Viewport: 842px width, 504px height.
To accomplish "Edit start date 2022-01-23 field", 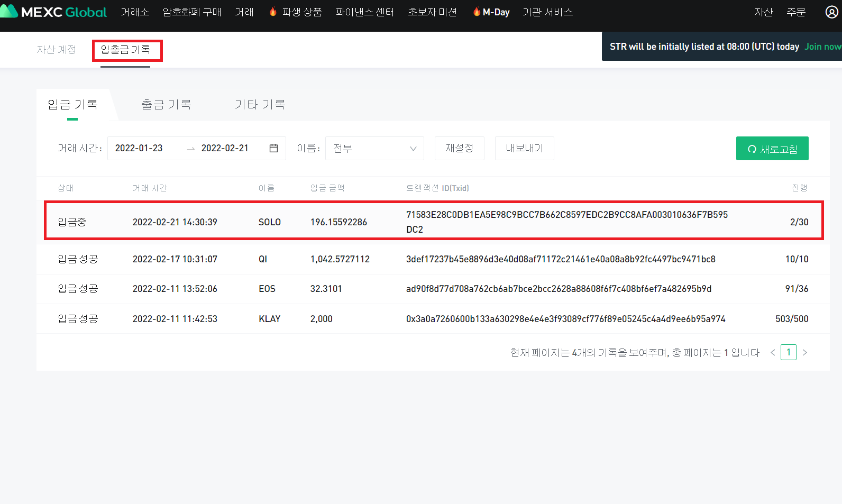I will click(x=139, y=148).
